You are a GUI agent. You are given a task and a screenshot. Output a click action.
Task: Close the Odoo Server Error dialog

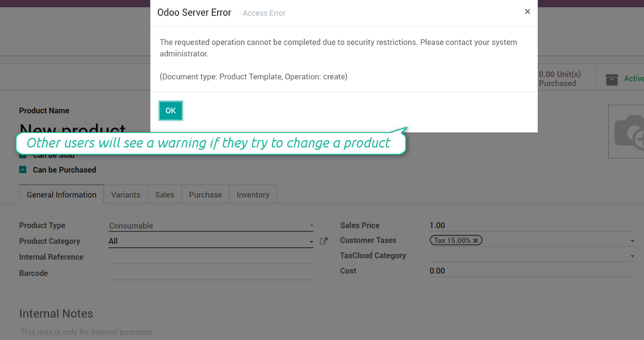[527, 11]
